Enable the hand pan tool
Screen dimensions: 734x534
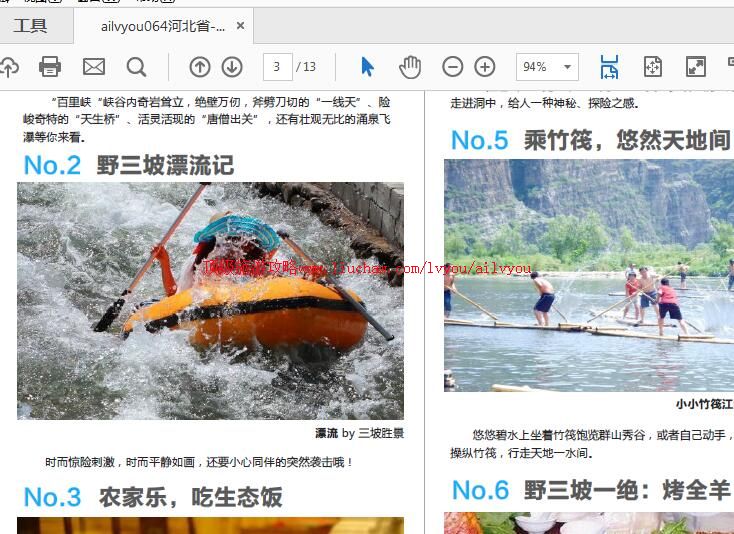point(410,67)
